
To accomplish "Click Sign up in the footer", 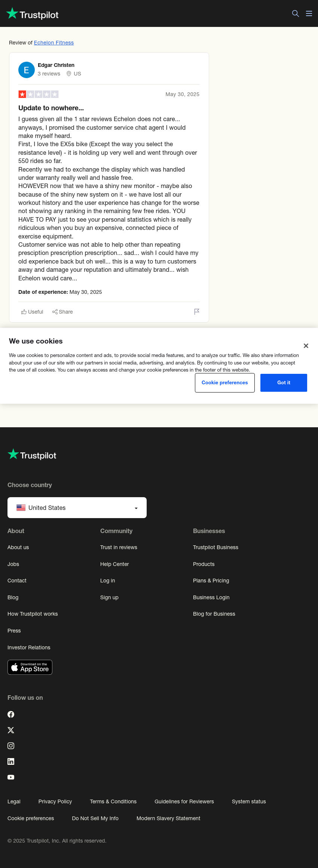I will tap(109, 597).
